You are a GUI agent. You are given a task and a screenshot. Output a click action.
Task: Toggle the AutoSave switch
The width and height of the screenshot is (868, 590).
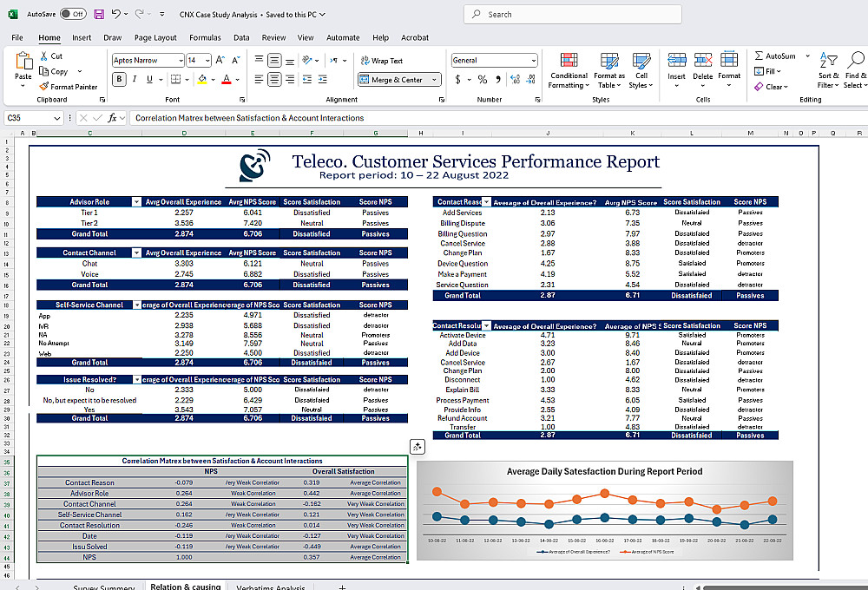coord(73,15)
